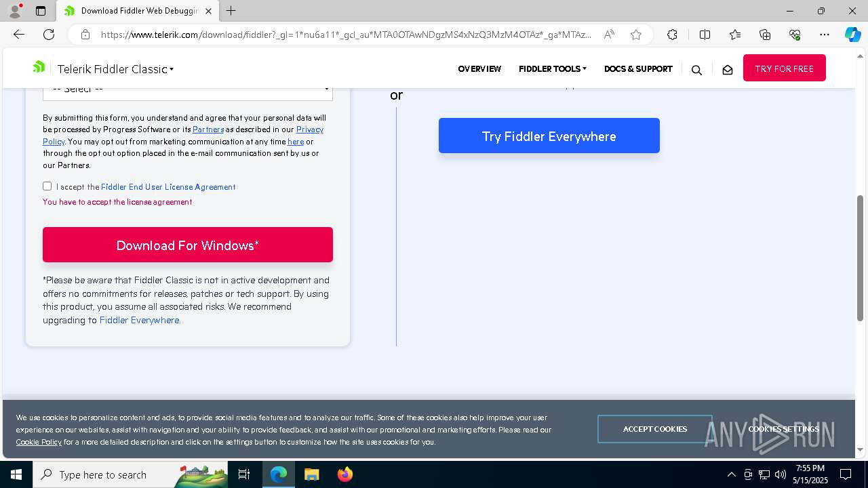This screenshot has width=868, height=488.
Task: Expand Telerik Fiddler Classic product dropdown
Action: [x=116, y=69]
